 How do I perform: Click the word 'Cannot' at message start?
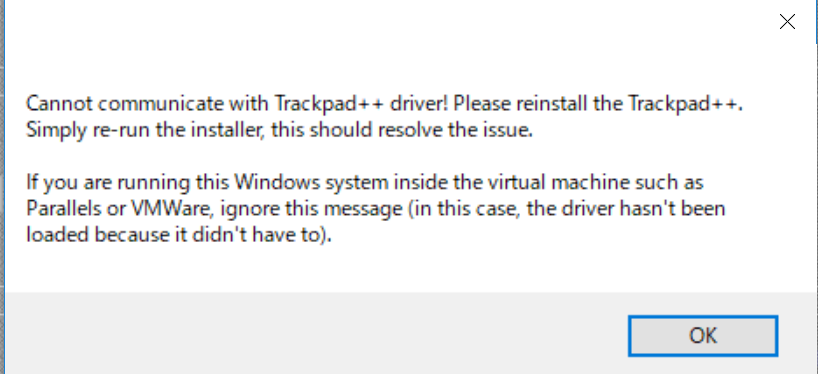(54, 104)
